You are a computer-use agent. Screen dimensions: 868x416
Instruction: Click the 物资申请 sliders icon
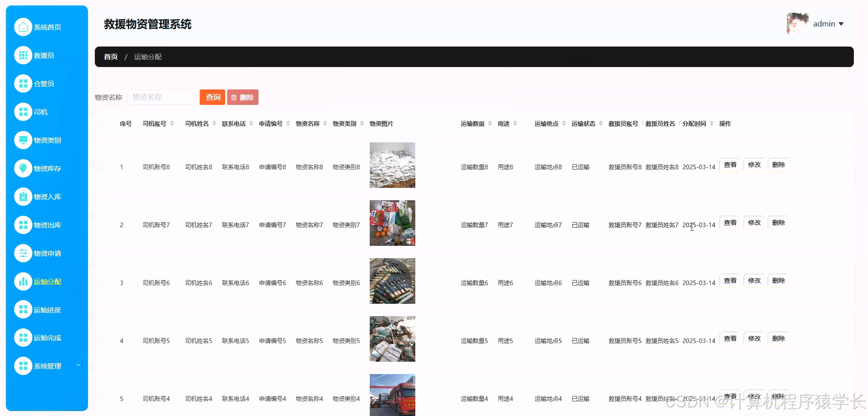coord(23,253)
